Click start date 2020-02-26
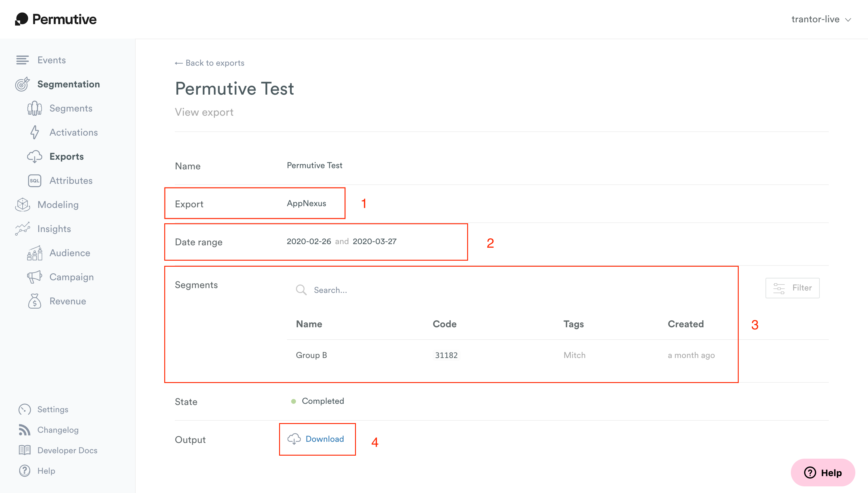Image resolution: width=868 pixels, height=493 pixels. pos(309,241)
